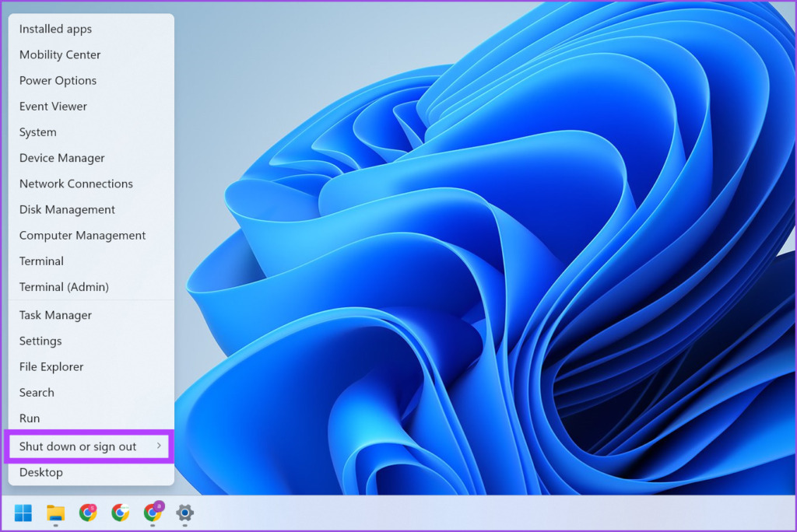Open the System menu entry

pos(92,132)
